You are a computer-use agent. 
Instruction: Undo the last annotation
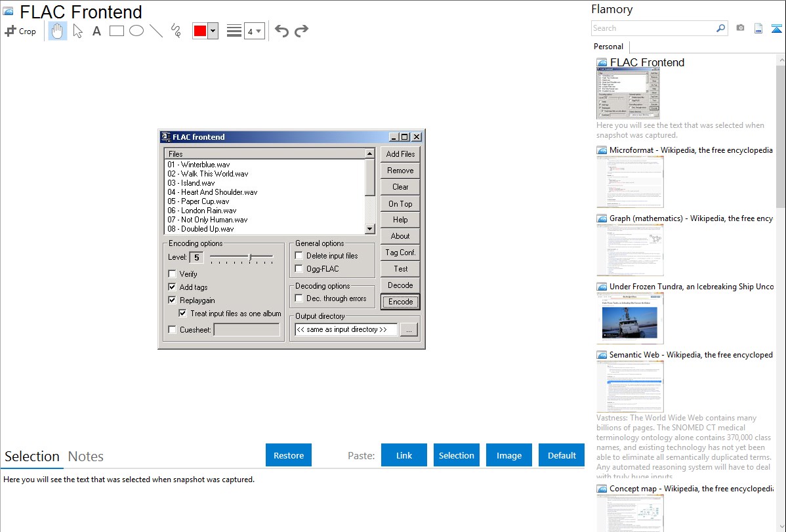(x=281, y=31)
